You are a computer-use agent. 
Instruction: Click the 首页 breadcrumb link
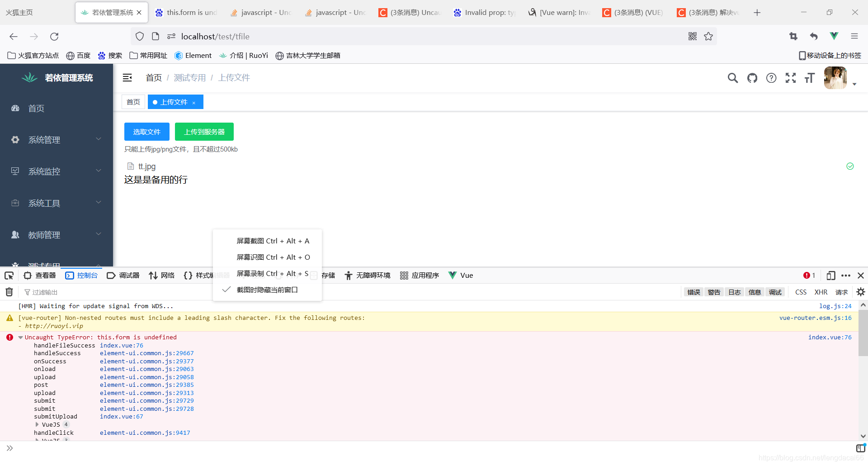click(x=154, y=78)
